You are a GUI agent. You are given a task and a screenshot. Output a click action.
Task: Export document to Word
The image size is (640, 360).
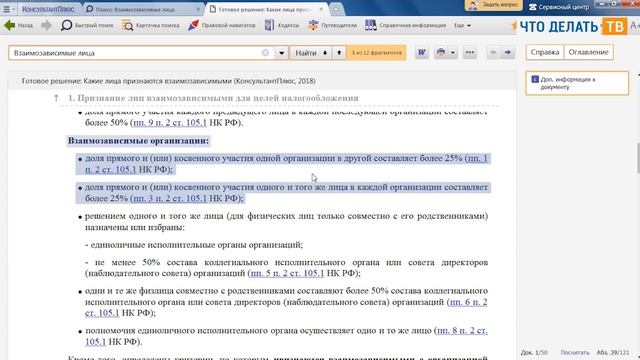pyautogui.click(x=422, y=52)
